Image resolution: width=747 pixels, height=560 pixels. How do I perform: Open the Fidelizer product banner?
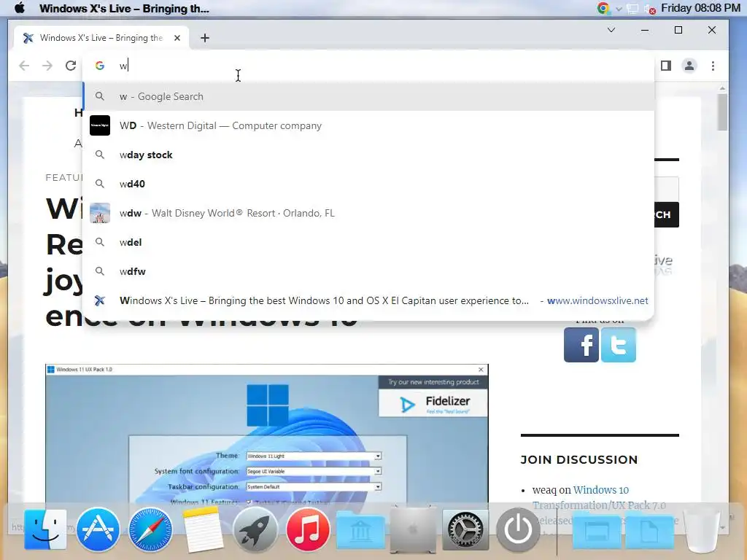(x=433, y=403)
